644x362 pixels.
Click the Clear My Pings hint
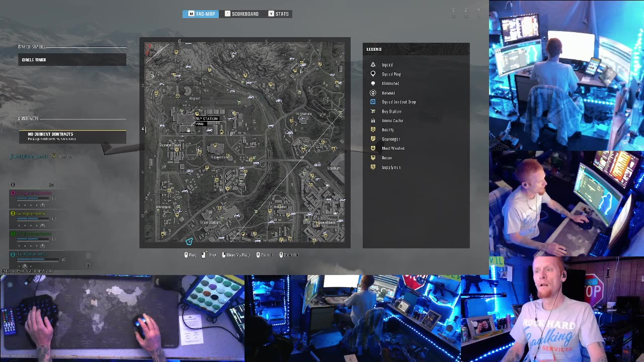click(x=236, y=255)
